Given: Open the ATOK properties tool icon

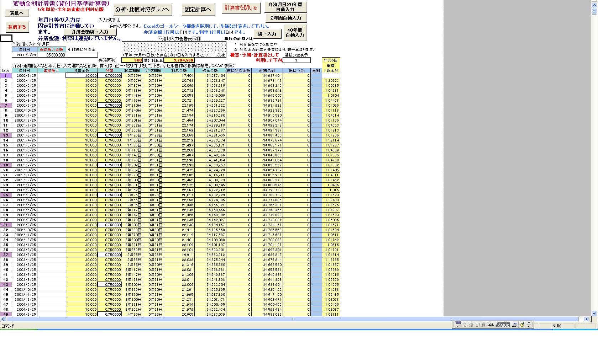Looking at the screenshot, I should tap(522, 325).
